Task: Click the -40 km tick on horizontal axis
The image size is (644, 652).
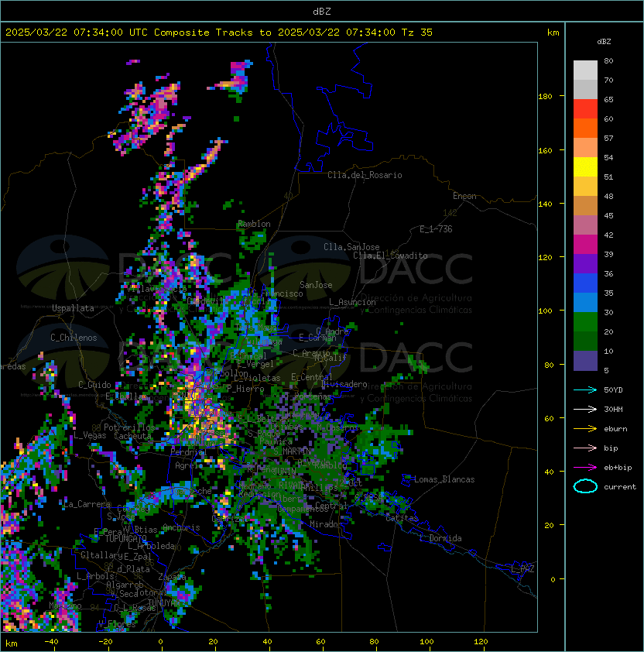Action: [x=51, y=642]
